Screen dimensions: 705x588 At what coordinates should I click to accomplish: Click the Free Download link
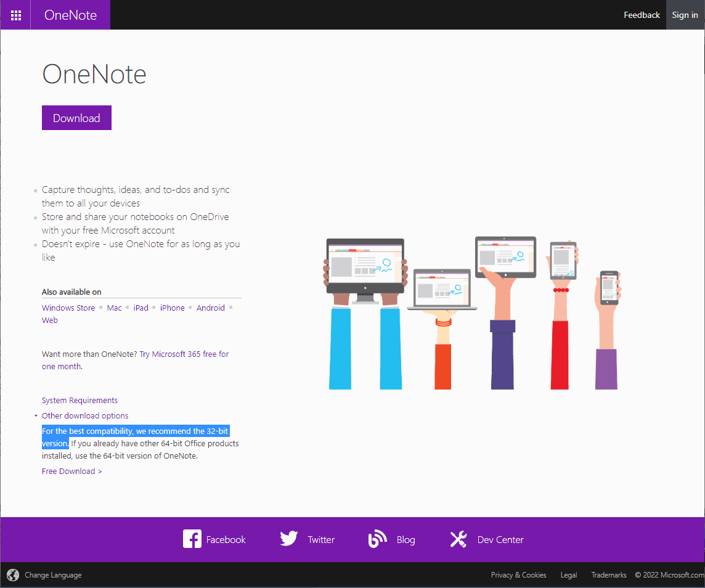72,471
